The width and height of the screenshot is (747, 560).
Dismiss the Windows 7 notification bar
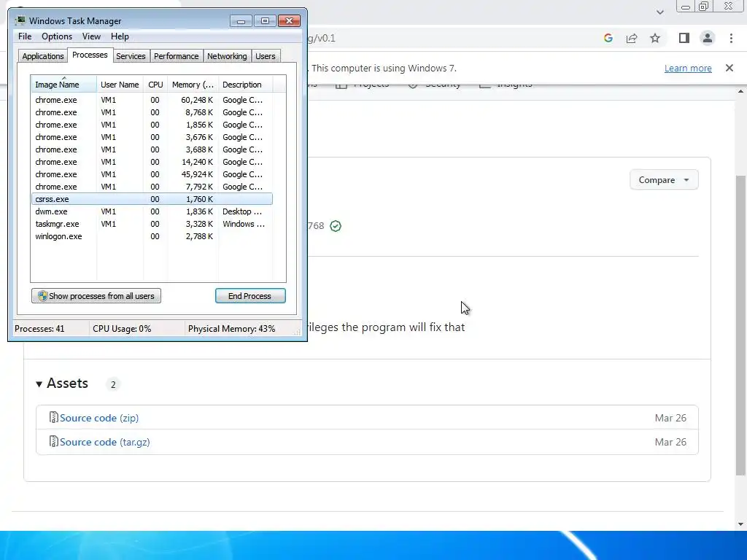tap(729, 68)
